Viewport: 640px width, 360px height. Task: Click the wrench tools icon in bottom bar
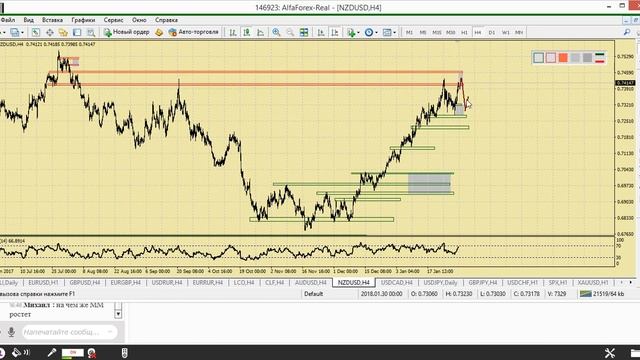pos(610,353)
